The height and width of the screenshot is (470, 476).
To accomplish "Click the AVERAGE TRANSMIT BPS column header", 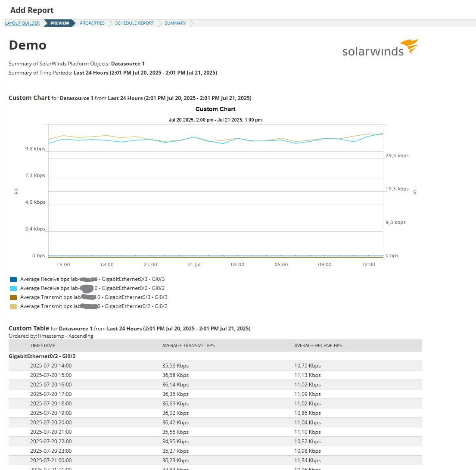I will (188, 345).
